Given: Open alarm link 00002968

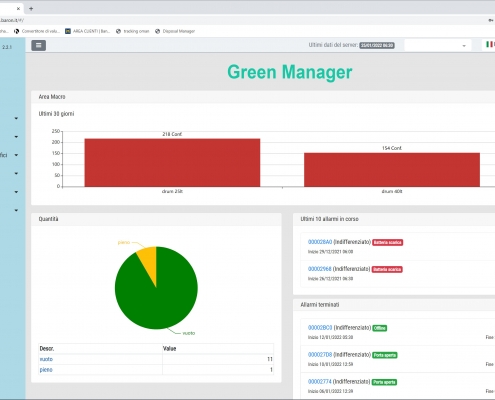Looking at the screenshot, I should point(320,269).
